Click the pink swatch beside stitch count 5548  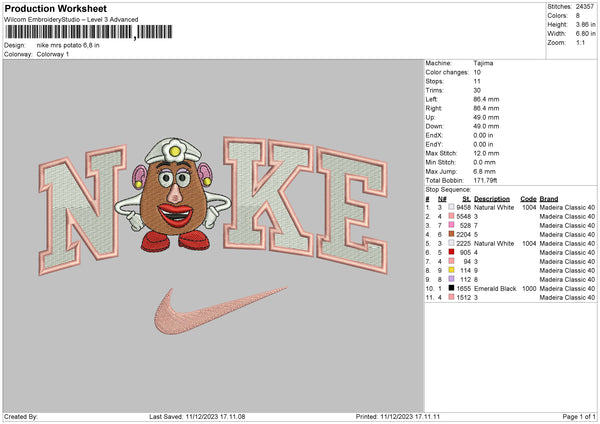coord(452,216)
